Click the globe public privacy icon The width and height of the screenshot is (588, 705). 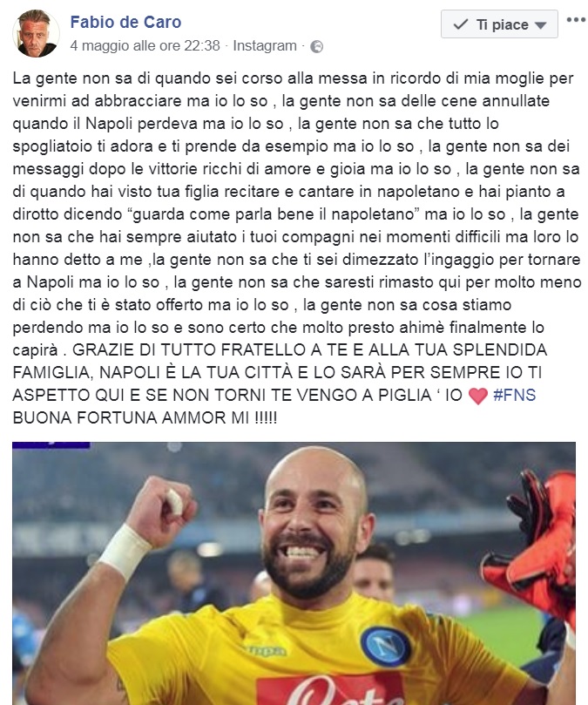317,46
